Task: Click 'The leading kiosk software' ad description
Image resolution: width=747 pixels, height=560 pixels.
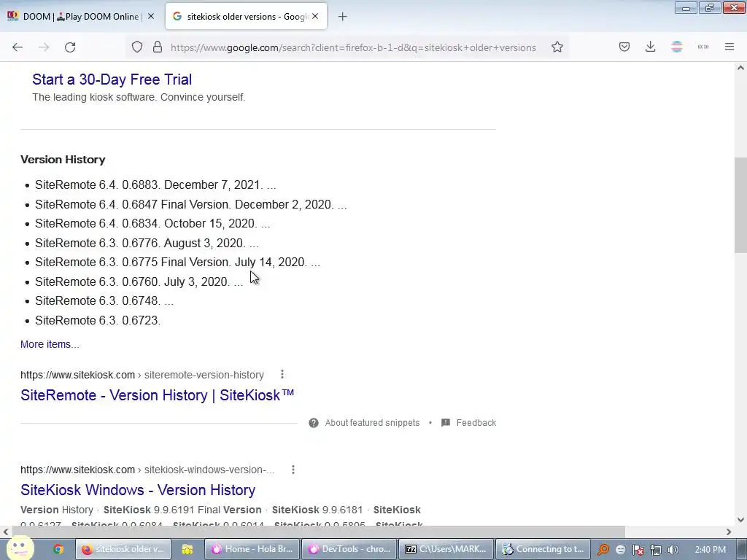Action: click(x=139, y=97)
